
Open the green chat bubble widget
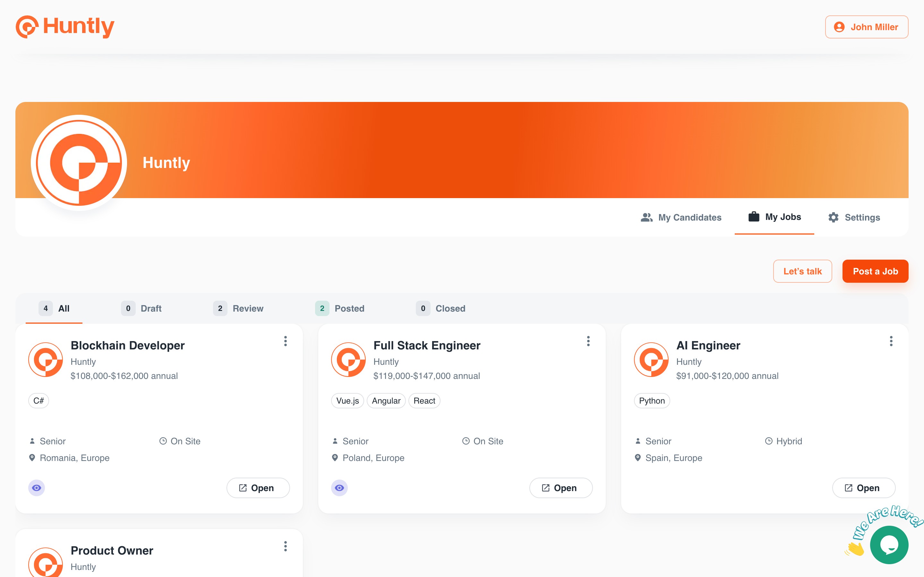pyautogui.click(x=889, y=545)
